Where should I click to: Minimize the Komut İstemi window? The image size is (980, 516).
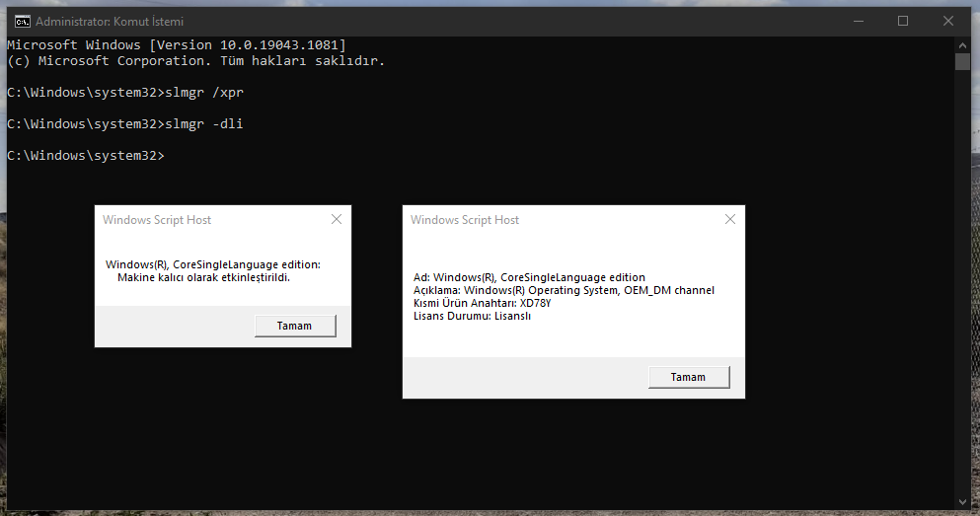coord(859,22)
